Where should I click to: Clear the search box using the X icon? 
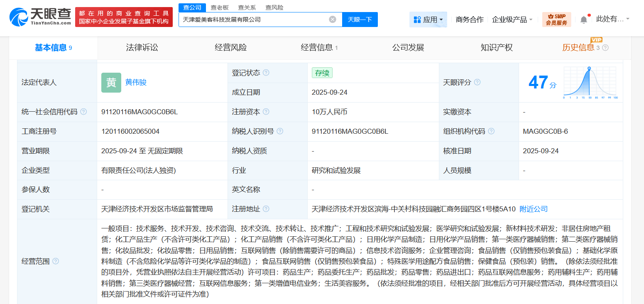[332, 19]
